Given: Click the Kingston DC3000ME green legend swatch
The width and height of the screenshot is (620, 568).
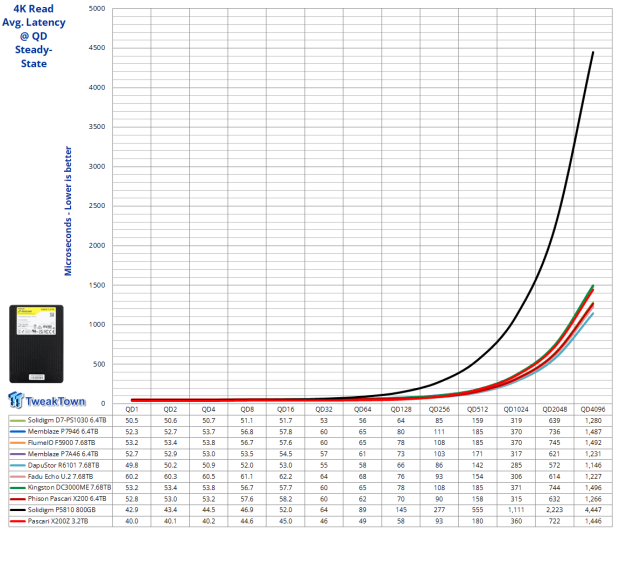Looking at the screenshot, I should (17, 488).
